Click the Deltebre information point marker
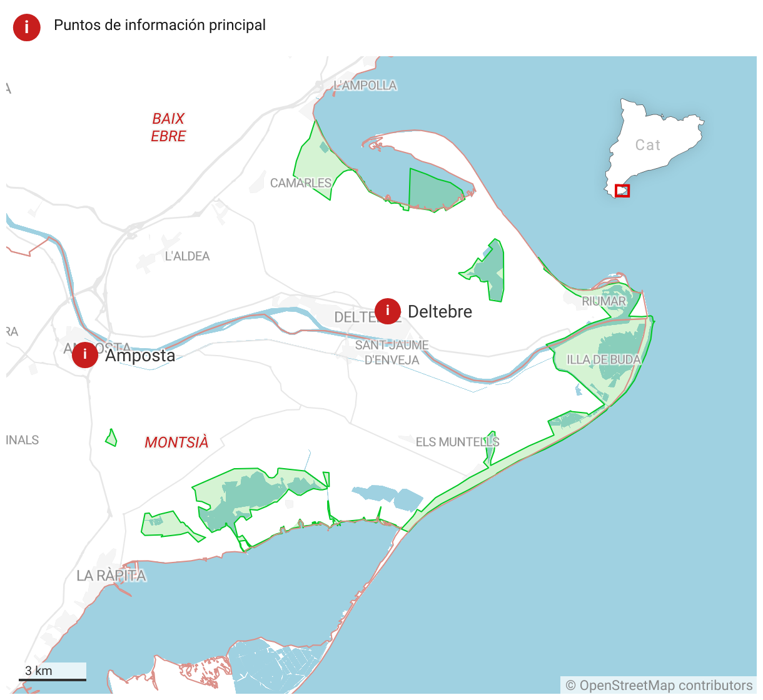The width and height of the screenshot is (763, 700). pyautogui.click(x=388, y=311)
